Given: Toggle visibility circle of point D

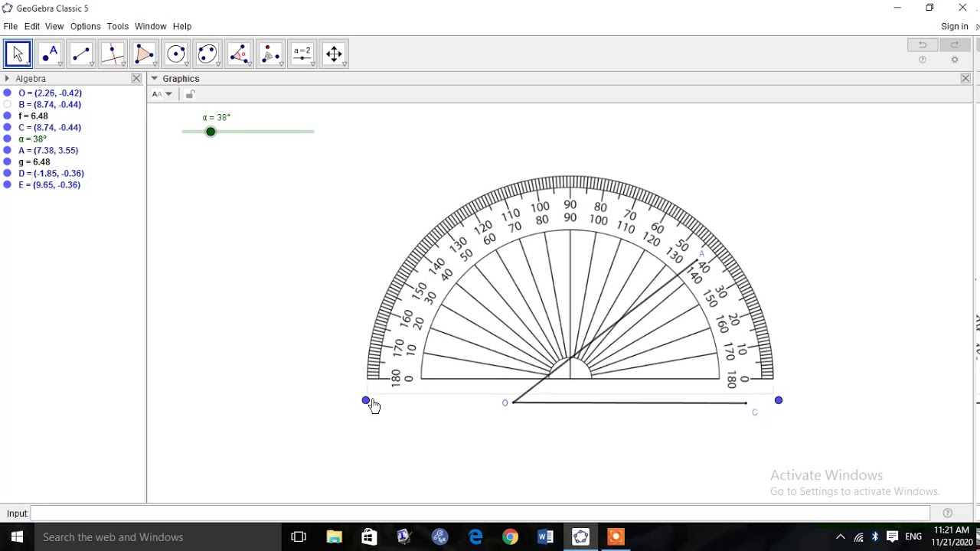Looking at the screenshot, I should pyautogui.click(x=8, y=173).
